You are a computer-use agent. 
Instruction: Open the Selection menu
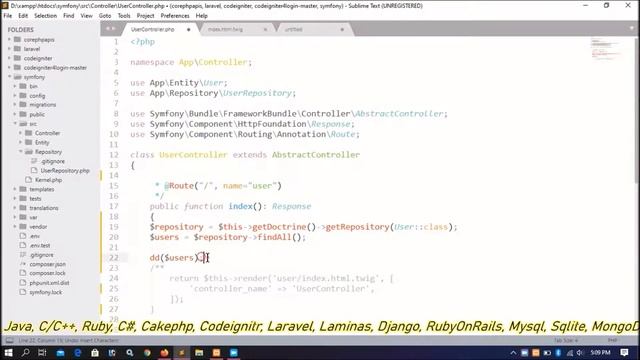tap(45, 16)
